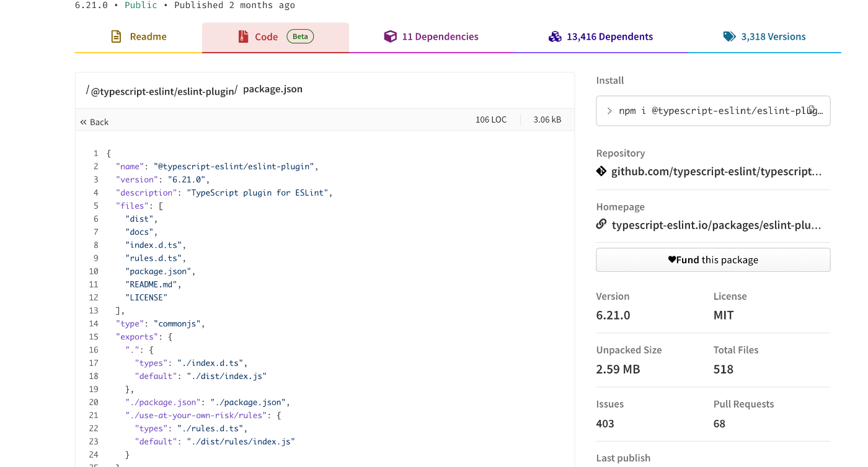This screenshot has width=868, height=467.
Task: Click the Beta badge
Action: click(300, 37)
